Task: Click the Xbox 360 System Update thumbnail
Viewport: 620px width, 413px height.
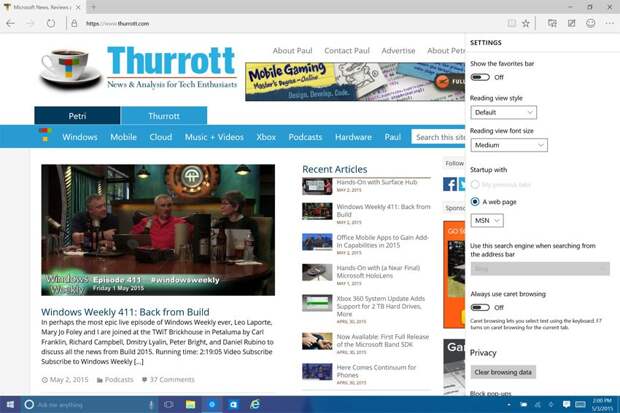Action: click(x=317, y=303)
